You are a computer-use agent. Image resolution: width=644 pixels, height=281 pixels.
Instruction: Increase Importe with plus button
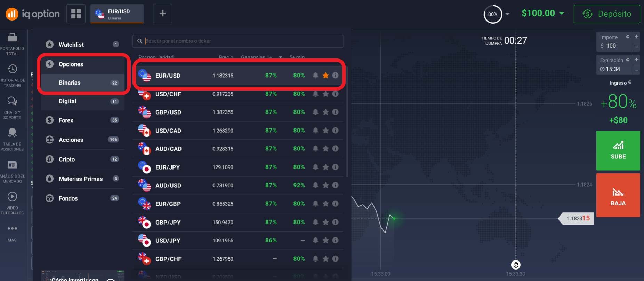click(636, 37)
